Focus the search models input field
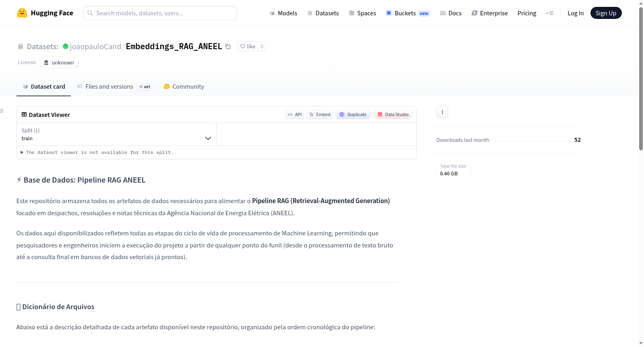644x347 pixels. (160, 13)
